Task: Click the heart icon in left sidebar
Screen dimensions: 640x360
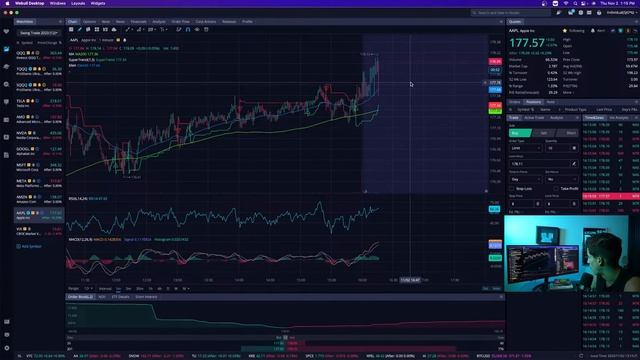Action: coord(6,31)
